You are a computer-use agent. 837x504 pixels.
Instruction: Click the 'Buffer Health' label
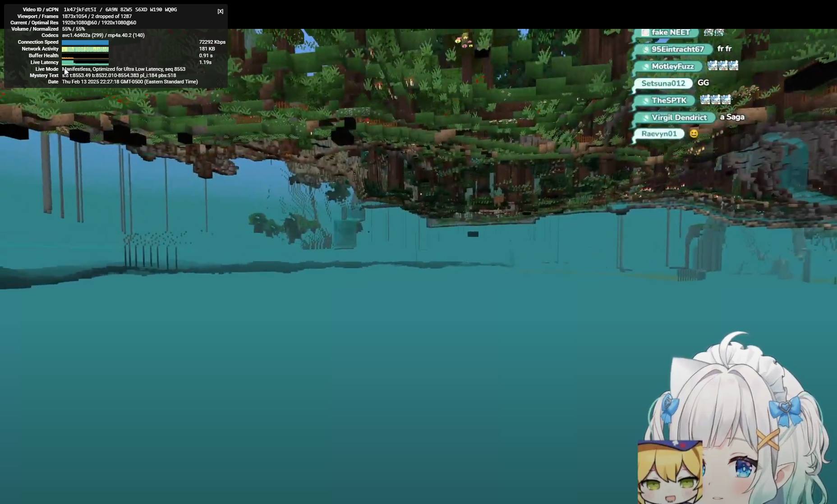click(44, 55)
